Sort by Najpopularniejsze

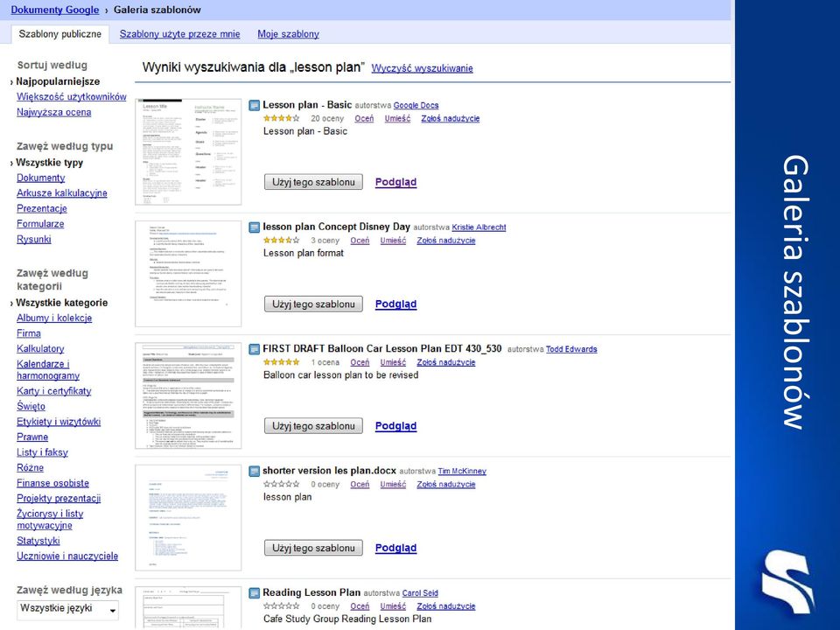58,82
